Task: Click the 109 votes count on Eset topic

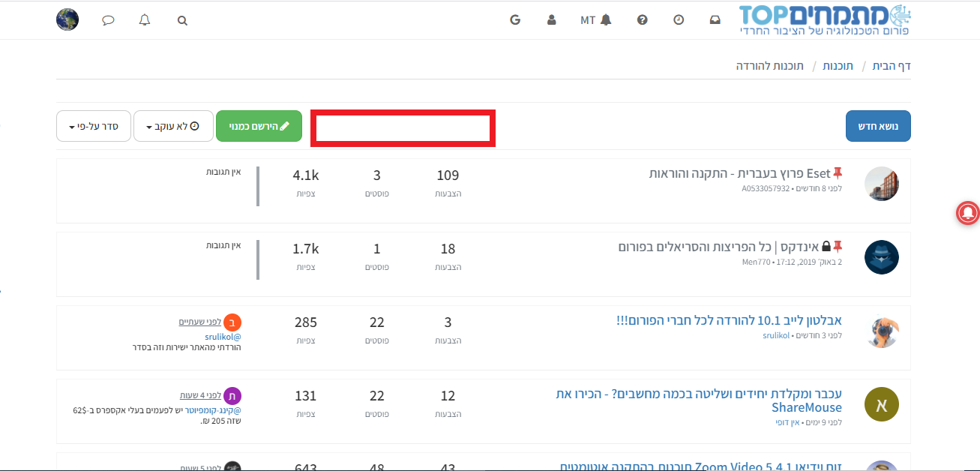Action: [x=448, y=175]
